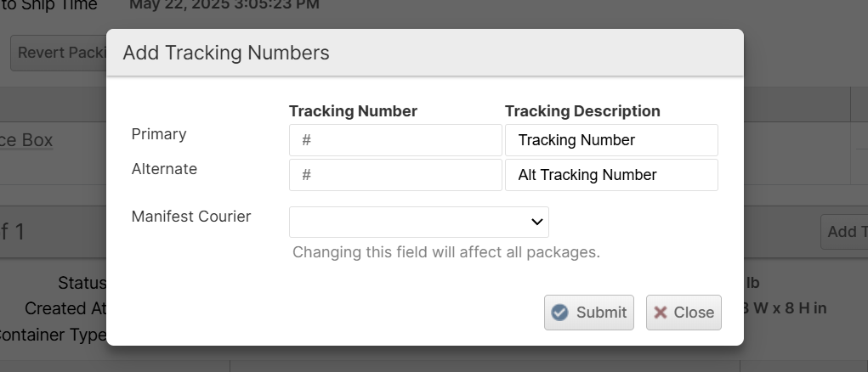Focus the Primary tracking number field
Viewport: 868px width, 372px height.
395,140
